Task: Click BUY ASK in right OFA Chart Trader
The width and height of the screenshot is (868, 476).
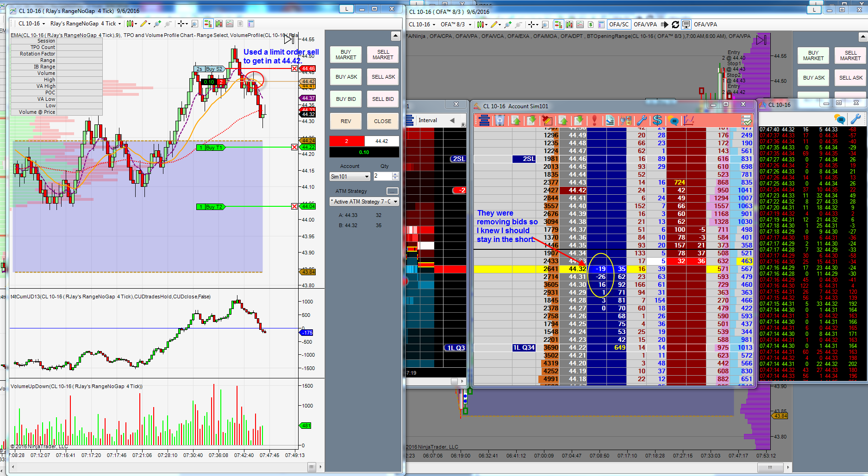Action: (x=813, y=78)
